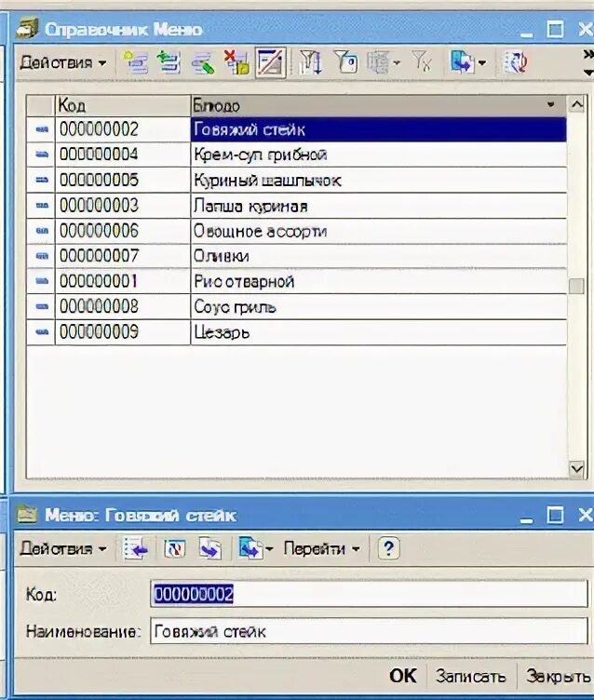Image resolution: width=594 pixels, height=700 pixels.
Task: Toggle the Edit in dialog icon
Action: click(270, 62)
